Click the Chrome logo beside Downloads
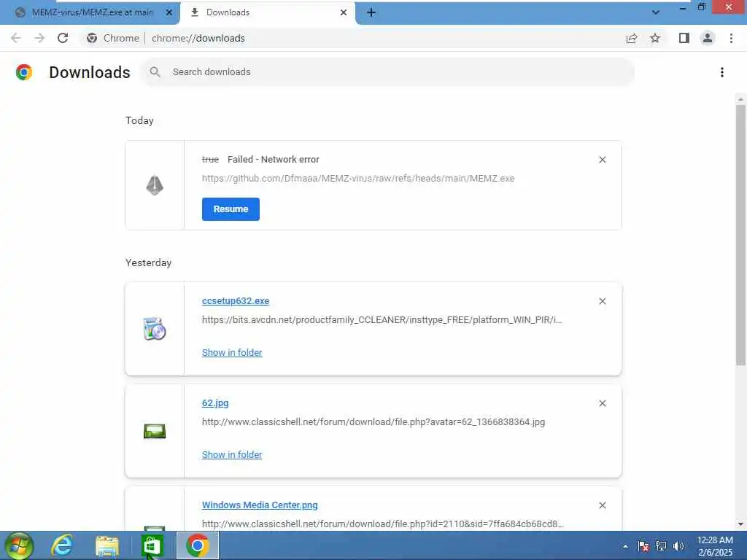Image resolution: width=747 pixels, height=560 pixels. pyautogui.click(x=24, y=72)
